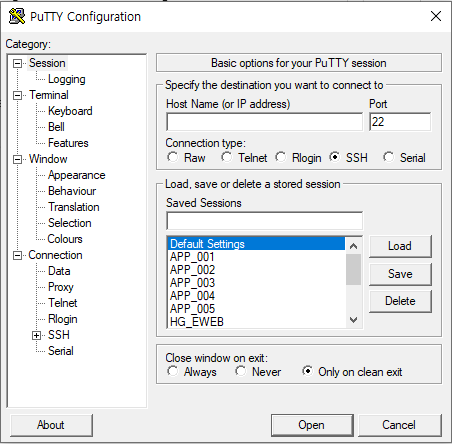Open the About dialog

click(x=51, y=425)
